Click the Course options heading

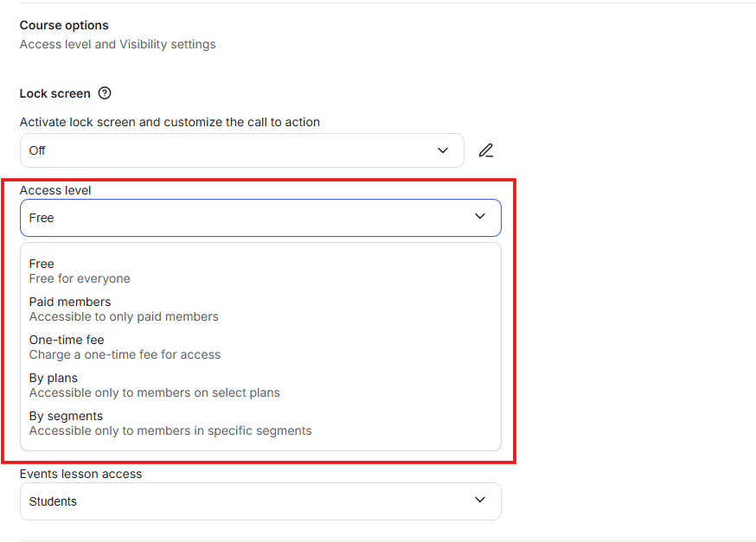coord(64,26)
